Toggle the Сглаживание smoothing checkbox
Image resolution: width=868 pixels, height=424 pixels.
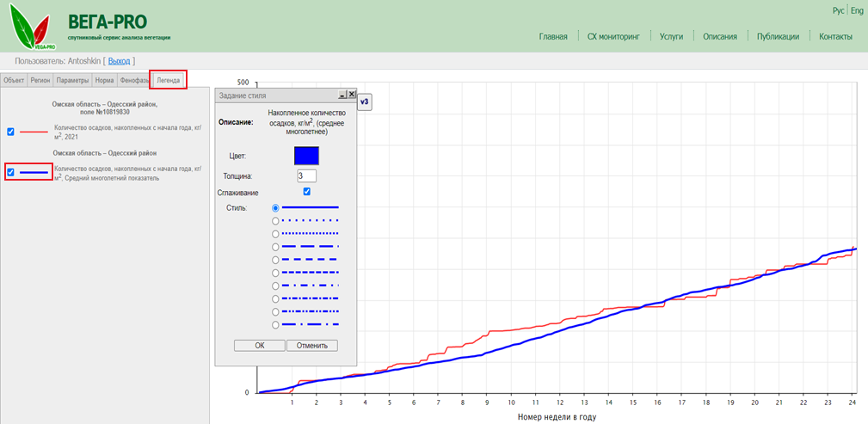pos(306,192)
